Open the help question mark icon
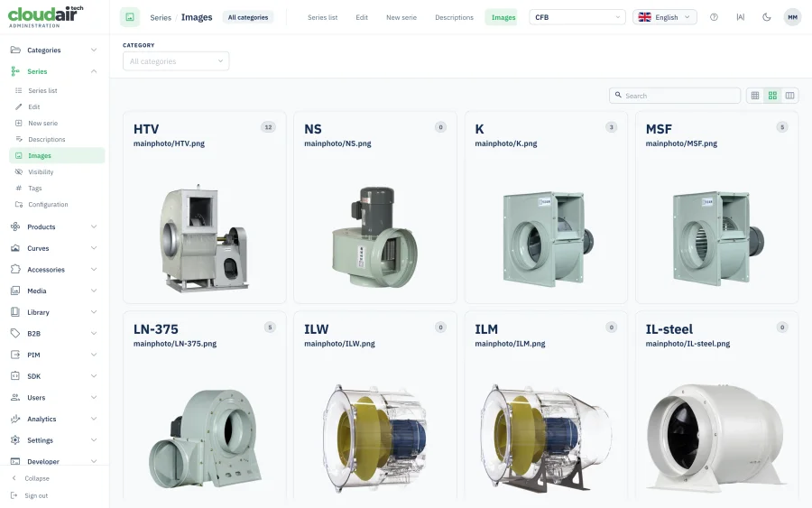The height and width of the screenshot is (508, 812). pyautogui.click(x=714, y=17)
